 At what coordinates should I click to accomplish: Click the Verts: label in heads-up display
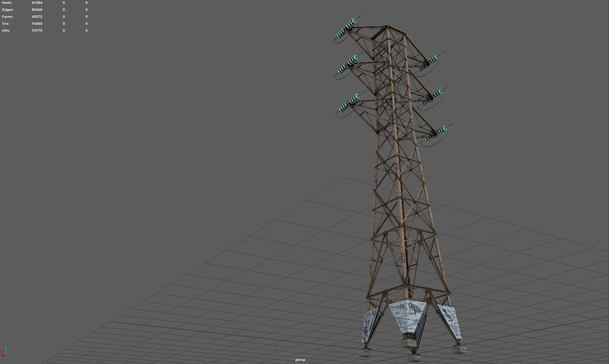[7, 3]
